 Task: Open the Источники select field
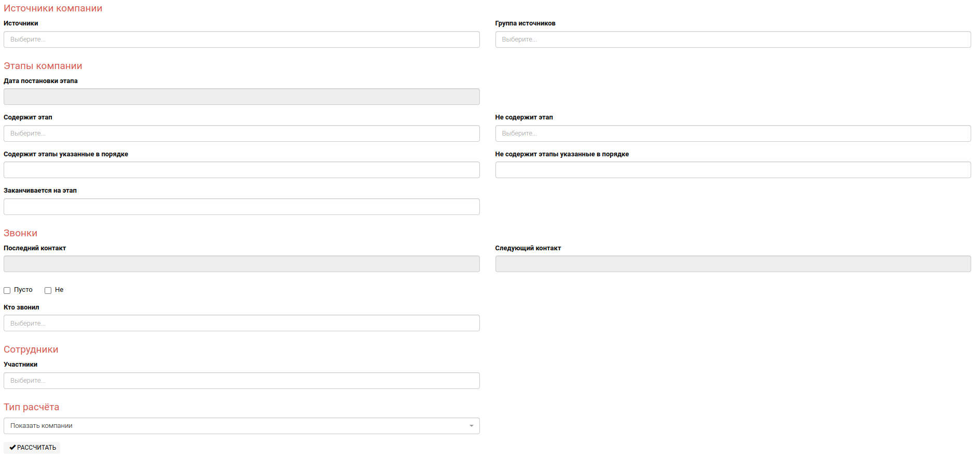241,39
